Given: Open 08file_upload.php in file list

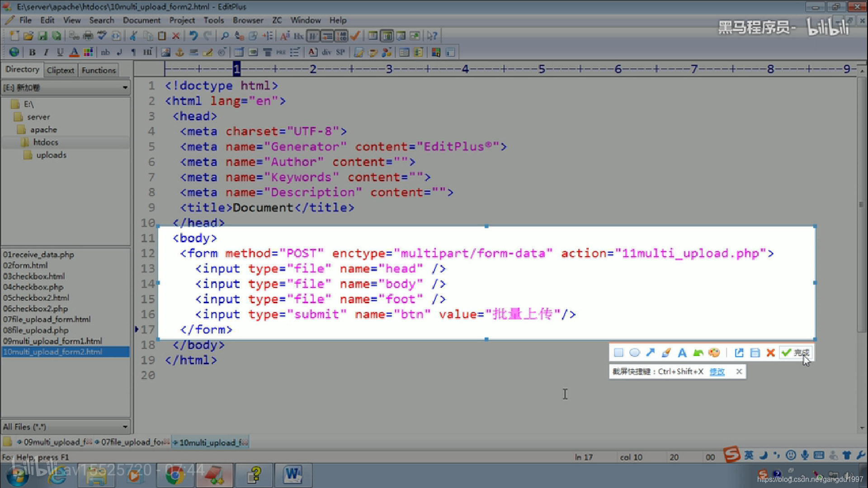Looking at the screenshot, I should 36,330.
